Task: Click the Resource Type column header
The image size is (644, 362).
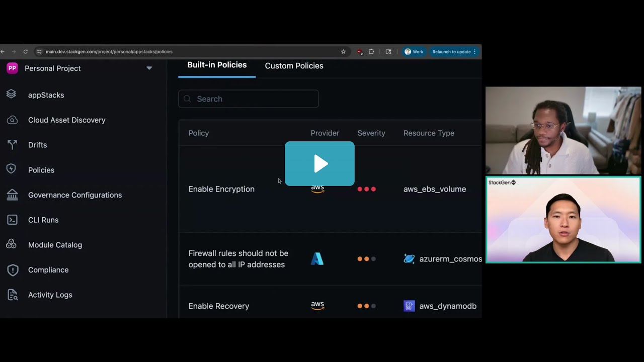Action: (x=429, y=133)
